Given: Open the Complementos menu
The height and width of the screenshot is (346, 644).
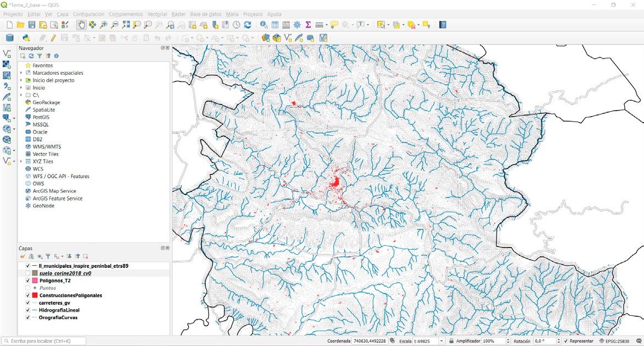Looking at the screenshot, I should click(126, 14).
